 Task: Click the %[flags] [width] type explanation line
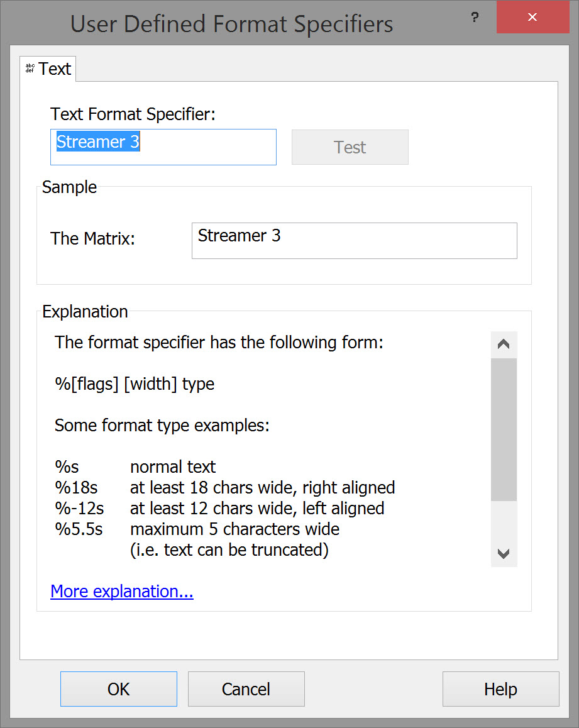pos(135,384)
